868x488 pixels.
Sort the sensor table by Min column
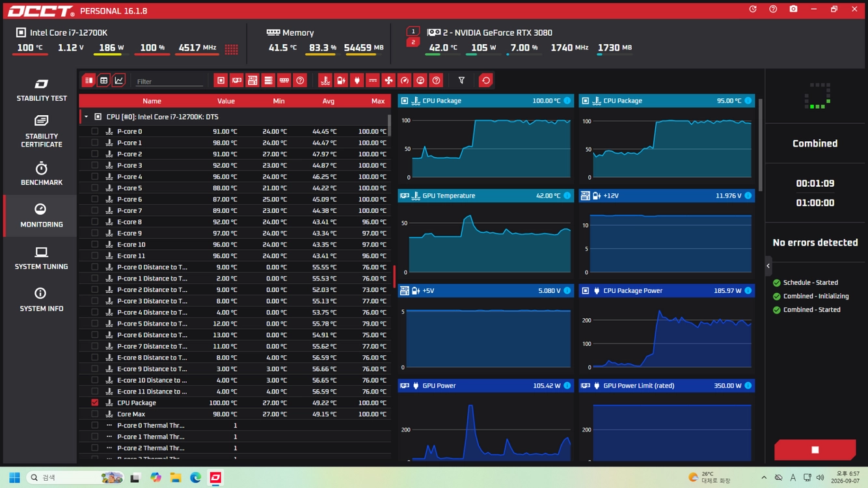278,102
